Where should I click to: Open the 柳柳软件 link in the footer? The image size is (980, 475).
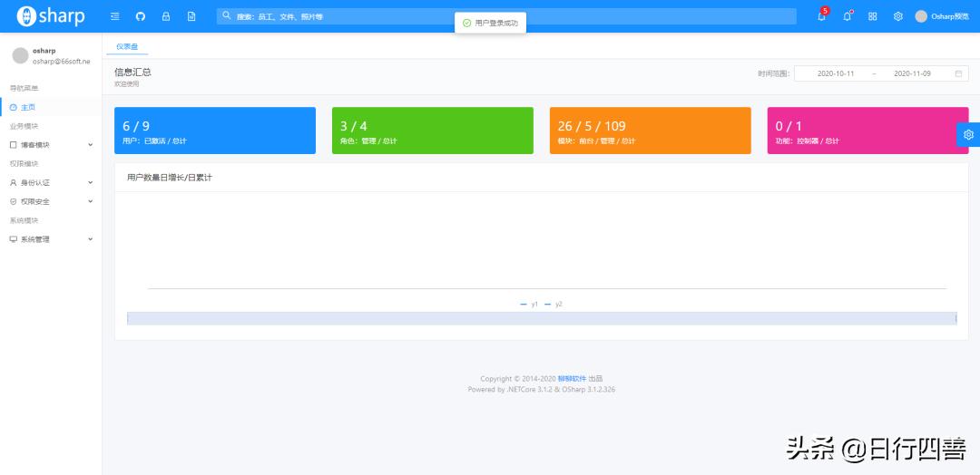[x=572, y=379]
